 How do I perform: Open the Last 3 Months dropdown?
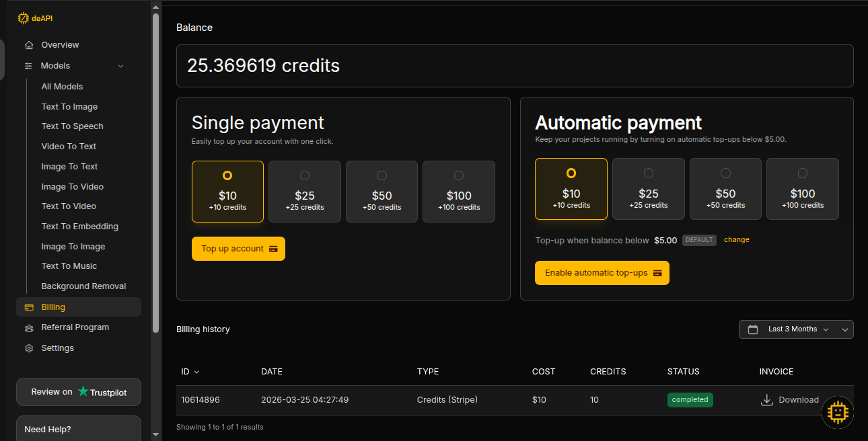point(796,329)
